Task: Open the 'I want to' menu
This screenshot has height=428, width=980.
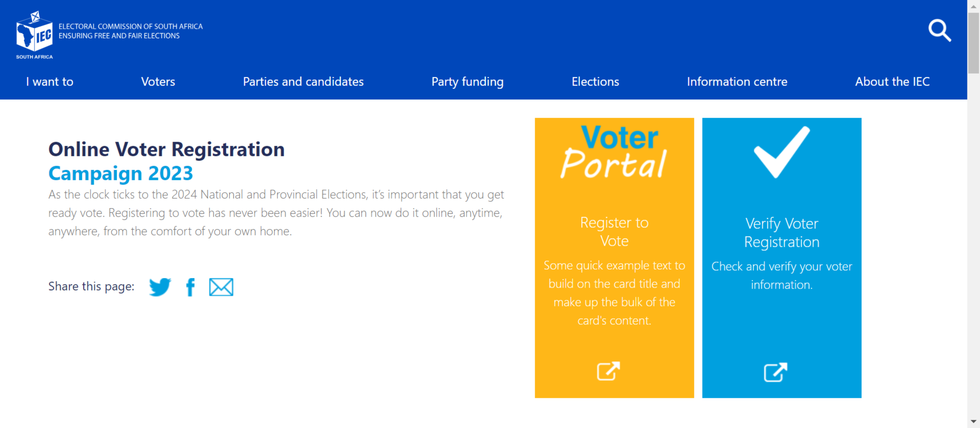Action: [x=49, y=81]
